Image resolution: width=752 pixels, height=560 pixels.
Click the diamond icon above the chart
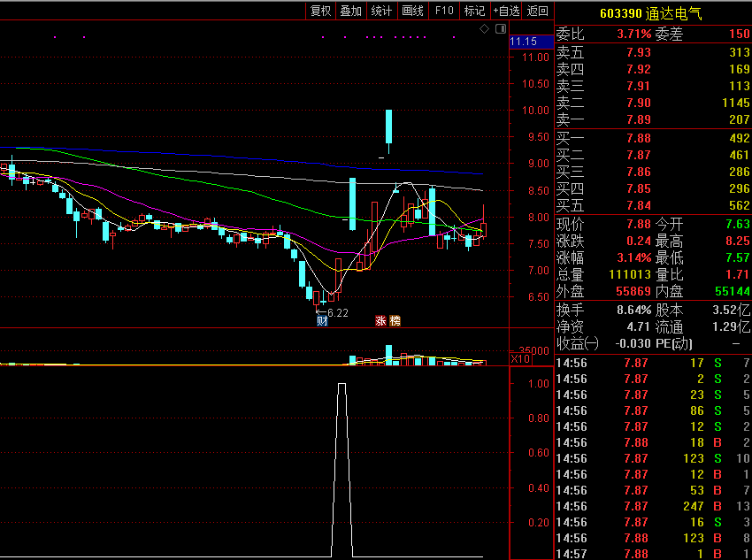click(485, 29)
